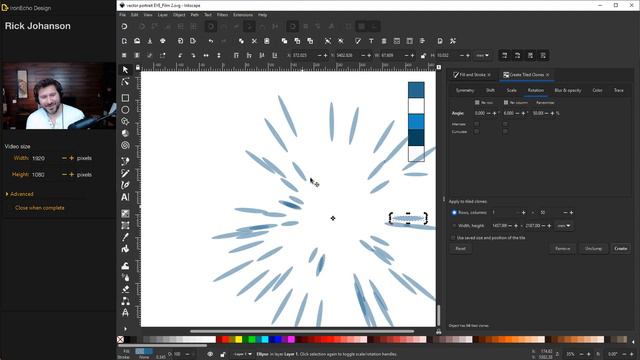The image size is (640, 360).
Task: Click the Print icon
Action: 163,41
